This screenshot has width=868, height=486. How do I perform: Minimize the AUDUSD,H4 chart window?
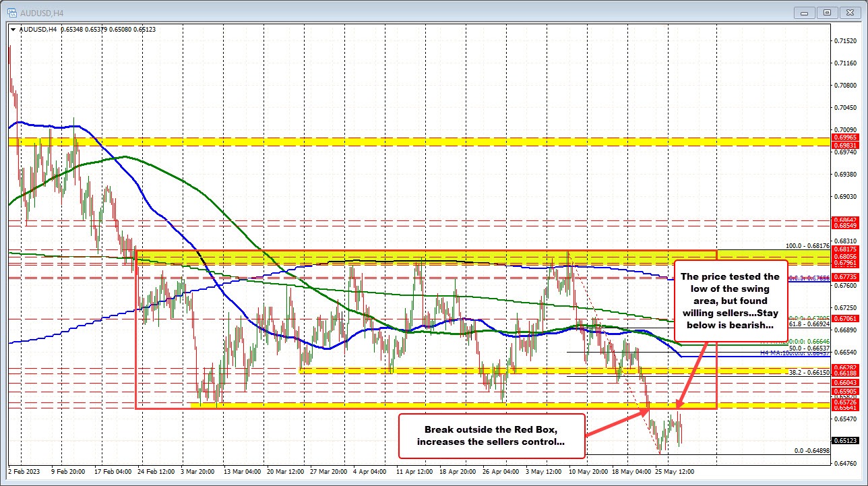[806, 12]
